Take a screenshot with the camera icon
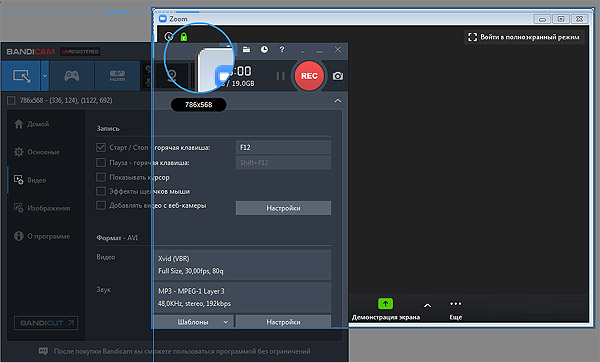 338,76
